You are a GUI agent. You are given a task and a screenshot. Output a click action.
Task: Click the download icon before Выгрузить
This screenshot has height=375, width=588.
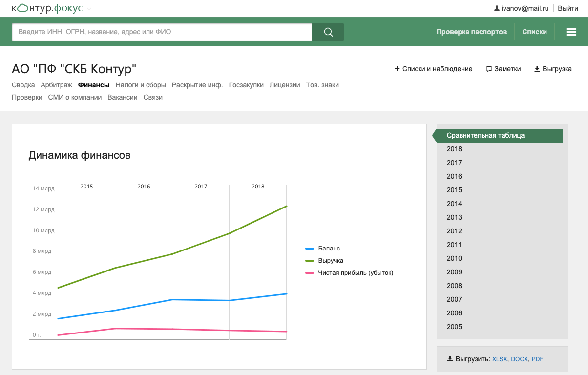450,359
